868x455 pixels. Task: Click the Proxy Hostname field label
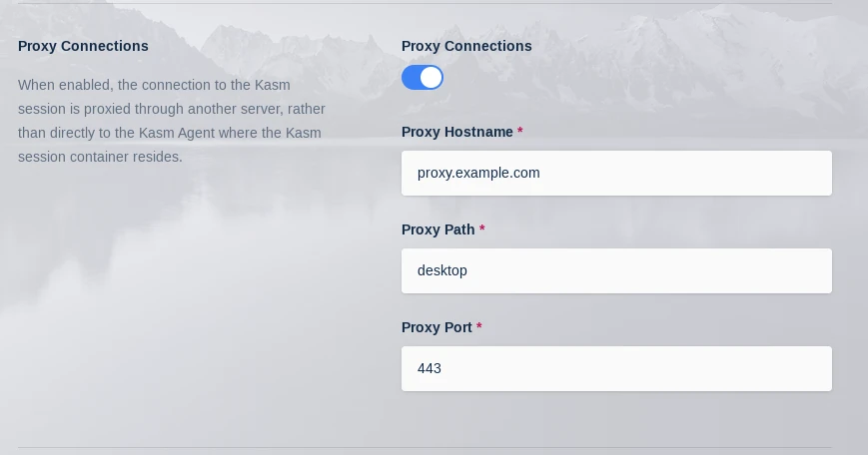457,132
